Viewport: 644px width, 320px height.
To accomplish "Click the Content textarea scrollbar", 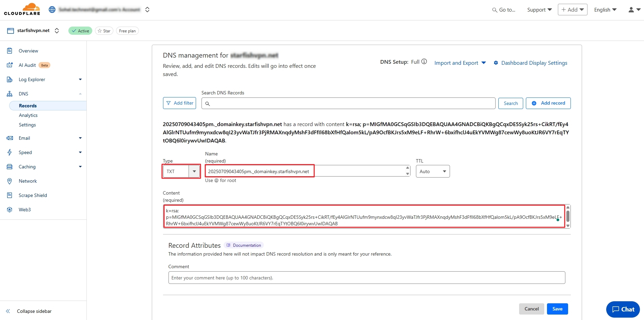I will [x=568, y=217].
